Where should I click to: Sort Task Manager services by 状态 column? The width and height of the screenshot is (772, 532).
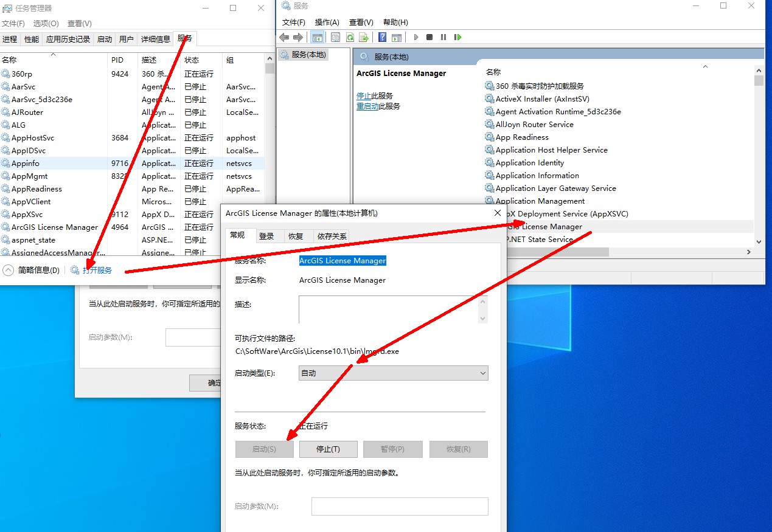click(202, 60)
